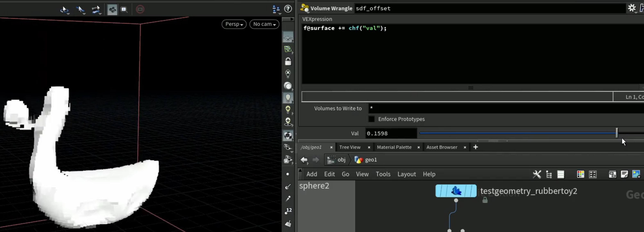Open the node color palette grid icon
The image size is (644, 232).
tap(580, 174)
